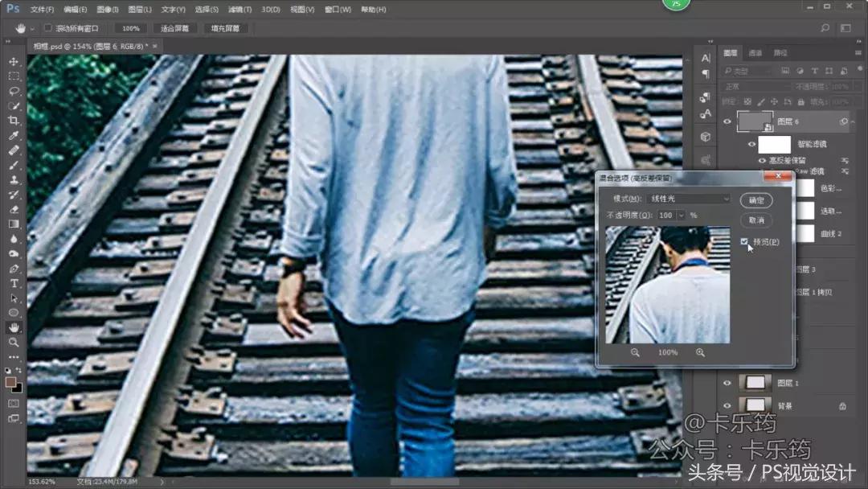Open the layer blend mode dropdown (正常)
Viewport: 868px width, 489px height.
(x=756, y=86)
